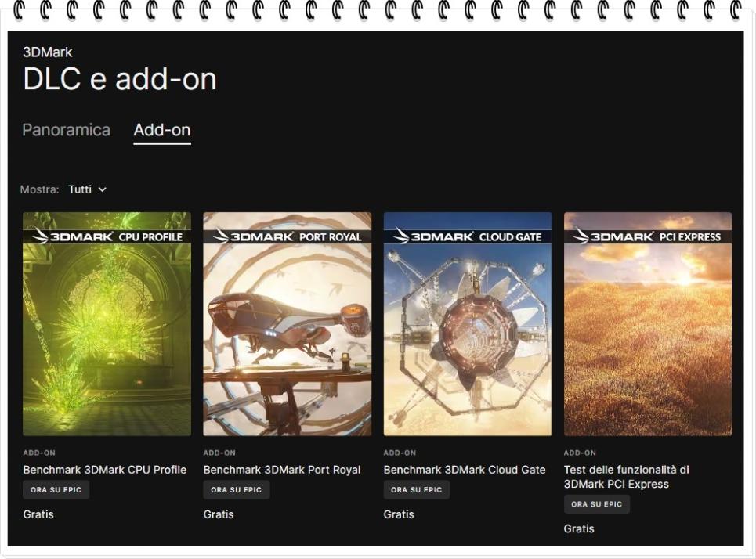Click the 3DMark breadcrumb above the heading
This screenshot has width=756, height=559.
[x=47, y=52]
